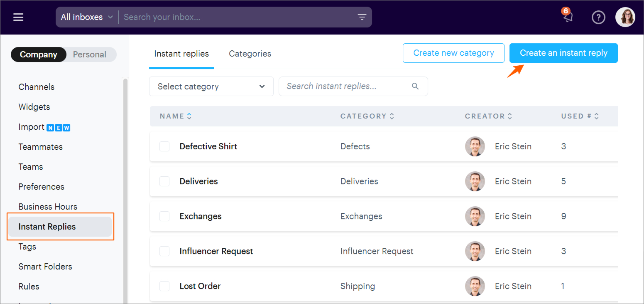Tick the Exchanges row checkbox
The image size is (644, 304).
(164, 216)
